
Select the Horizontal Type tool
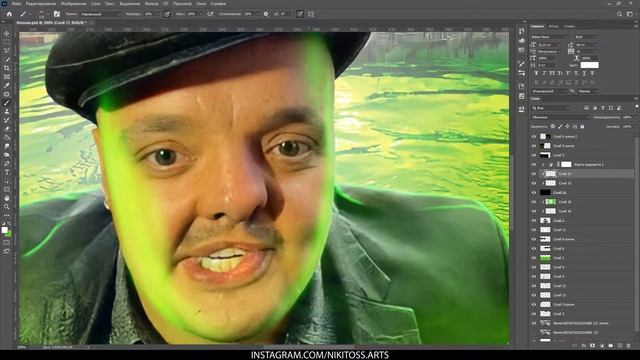(x=7, y=172)
